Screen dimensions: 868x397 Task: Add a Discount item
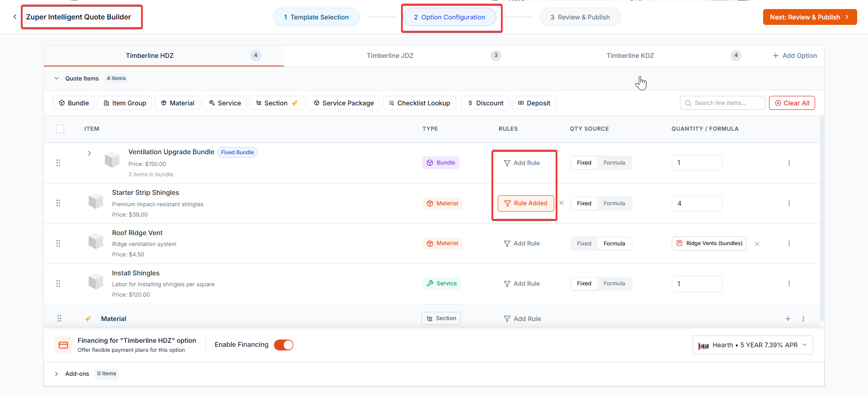[486, 103]
